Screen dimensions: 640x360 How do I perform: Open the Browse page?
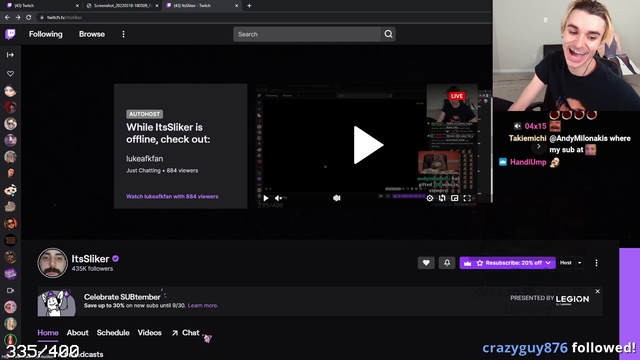coord(92,34)
